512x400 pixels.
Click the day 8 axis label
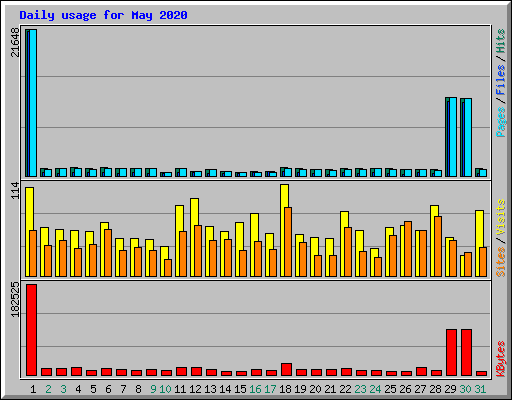[x=138, y=389]
